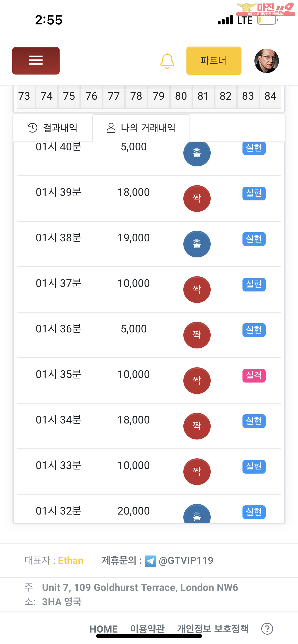Open the user profile avatar

click(x=266, y=61)
